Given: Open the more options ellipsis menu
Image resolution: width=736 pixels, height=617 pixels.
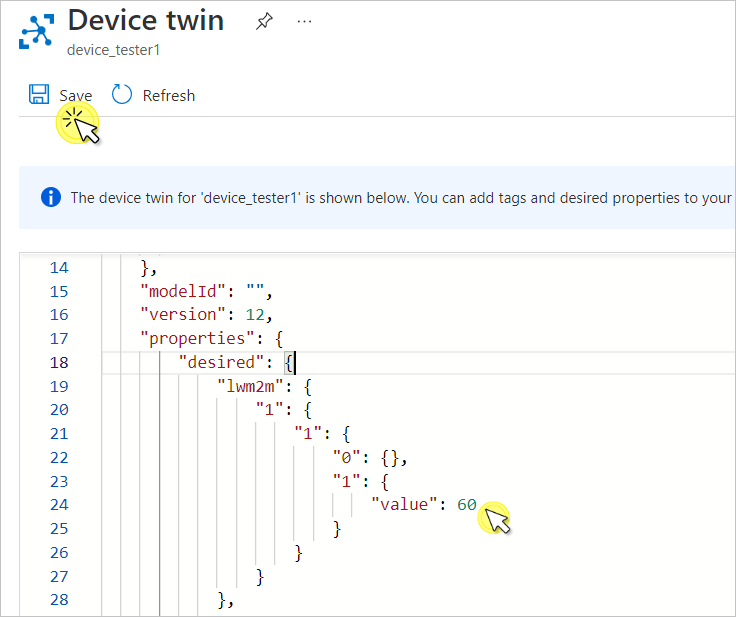Looking at the screenshot, I should pos(304,21).
